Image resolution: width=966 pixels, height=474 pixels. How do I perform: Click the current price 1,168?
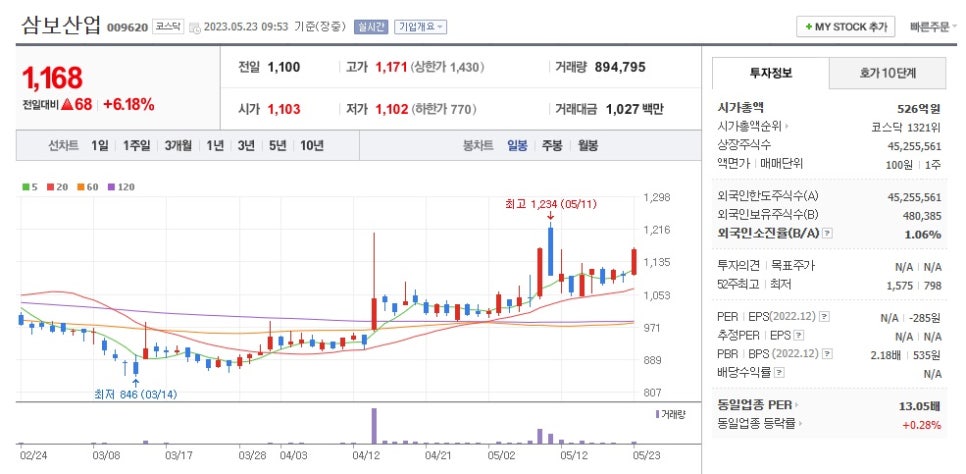pyautogui.click(x=52, y=78)
